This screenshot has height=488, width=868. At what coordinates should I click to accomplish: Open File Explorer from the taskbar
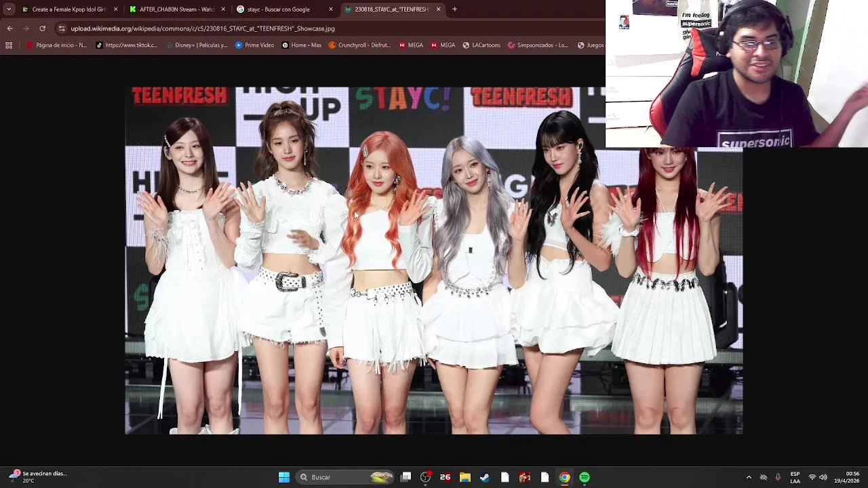465,477
